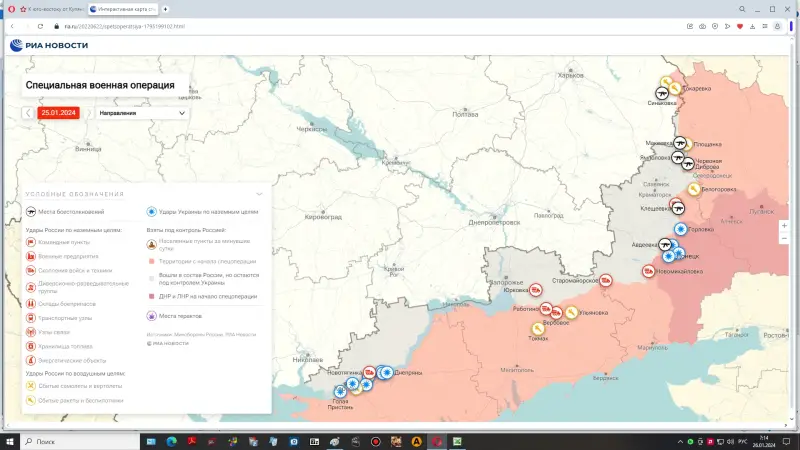
Task: Open the Направления dropdown
Action: coord(141,113)
